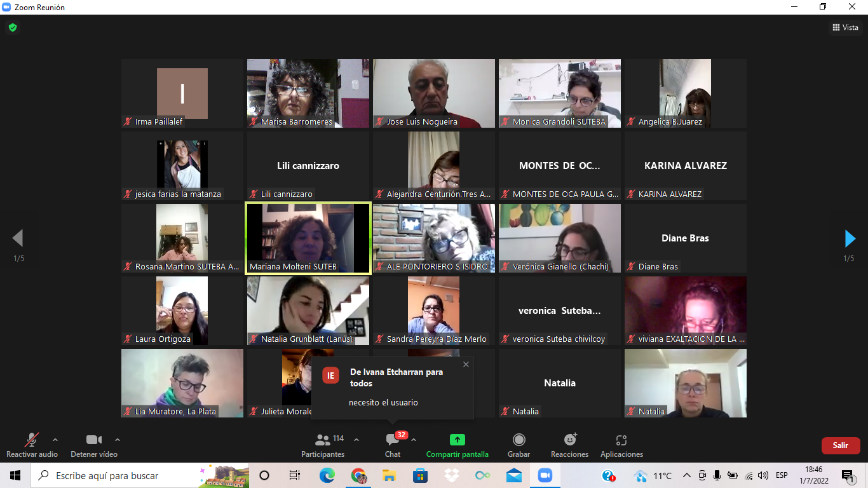This screenshot has height=488, width=868.
Task: Open Aplicaciones in the toolbar
Action: click(x=621, y=444)
